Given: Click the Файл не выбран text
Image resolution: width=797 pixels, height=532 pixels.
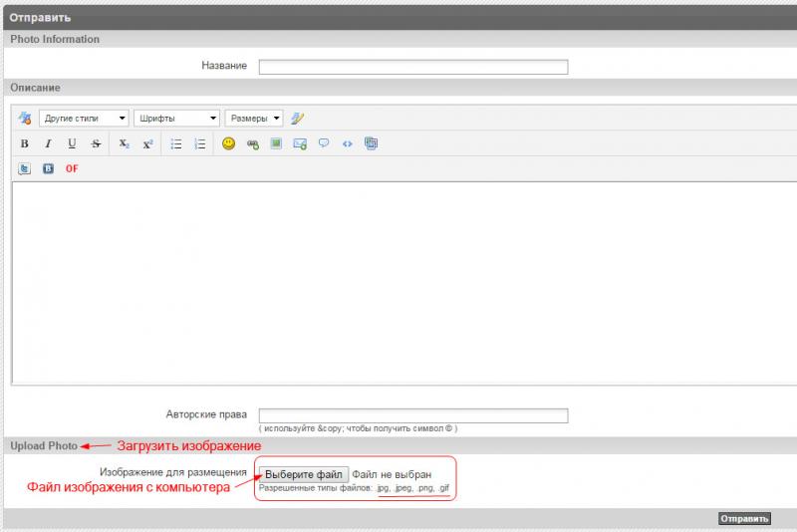Looking at the screenshot, I should pyautogui.click(x=392, y=474).
